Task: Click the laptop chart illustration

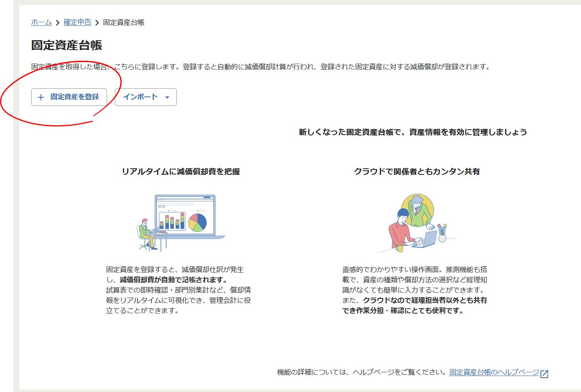Action: tap(181, 223)
